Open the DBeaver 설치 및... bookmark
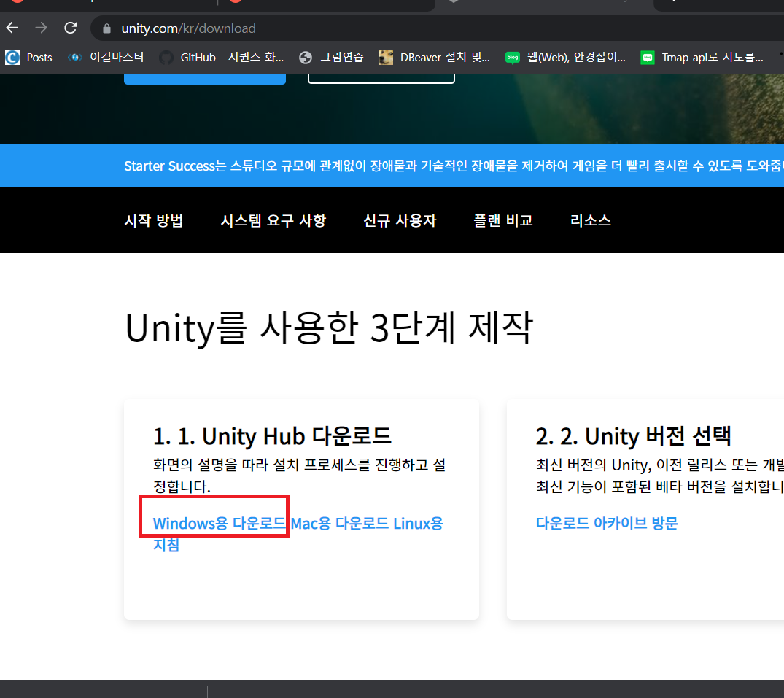 coord(434,58)
